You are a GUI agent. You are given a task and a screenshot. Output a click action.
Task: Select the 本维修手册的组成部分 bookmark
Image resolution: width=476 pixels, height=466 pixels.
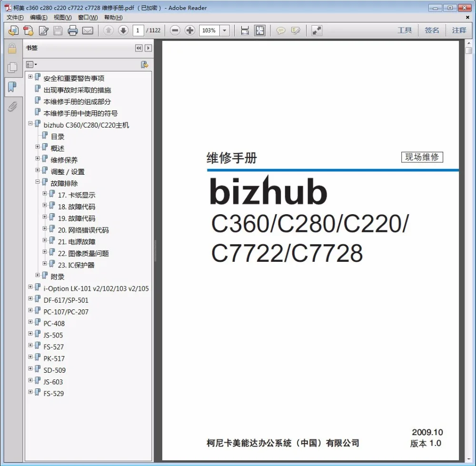78,102
